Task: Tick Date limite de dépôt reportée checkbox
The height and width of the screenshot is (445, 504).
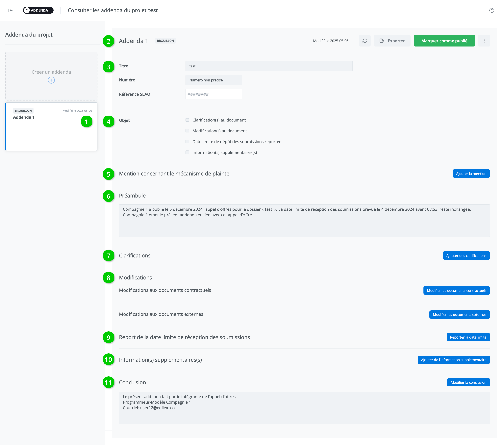Action: click(187, 142)
